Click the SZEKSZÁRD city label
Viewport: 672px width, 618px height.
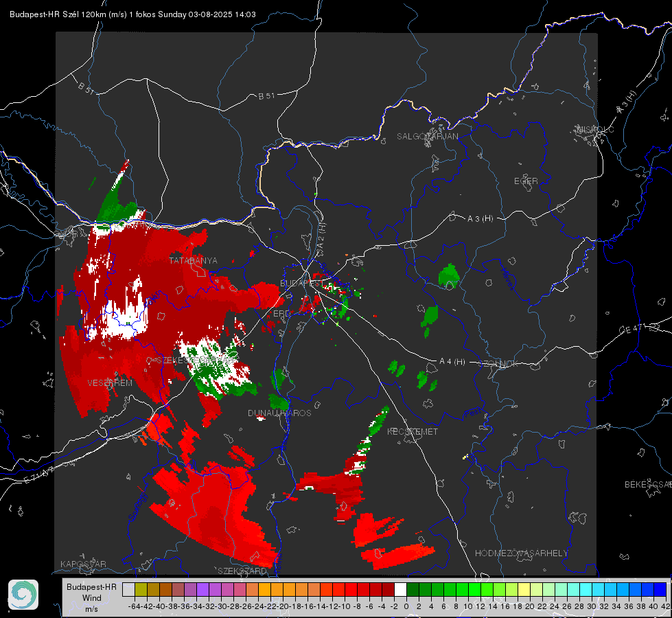pyautogui.click(x=242, y=571)
